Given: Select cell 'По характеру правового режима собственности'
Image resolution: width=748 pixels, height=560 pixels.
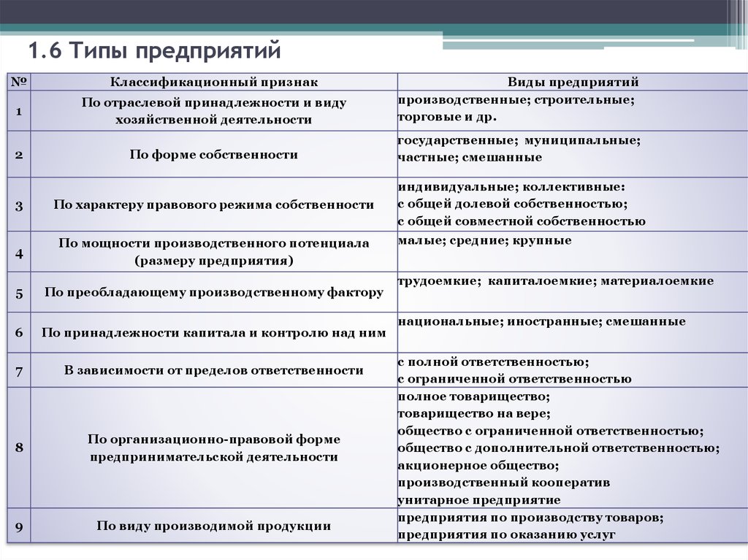Looking at the screenshot, I should tap(214, 205).
